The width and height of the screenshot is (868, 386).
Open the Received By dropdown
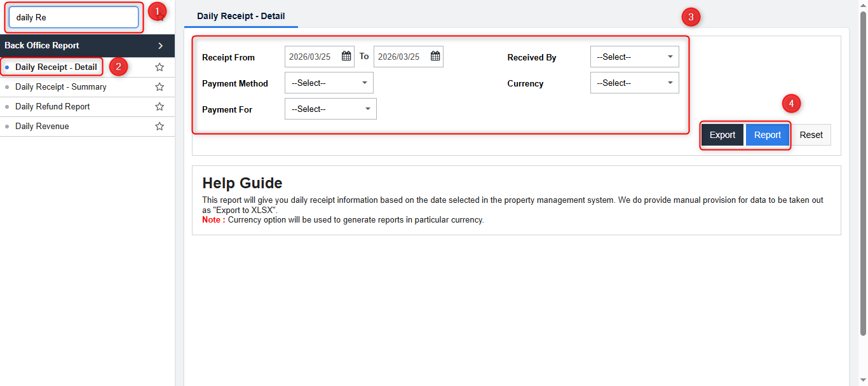coord(635,57)
